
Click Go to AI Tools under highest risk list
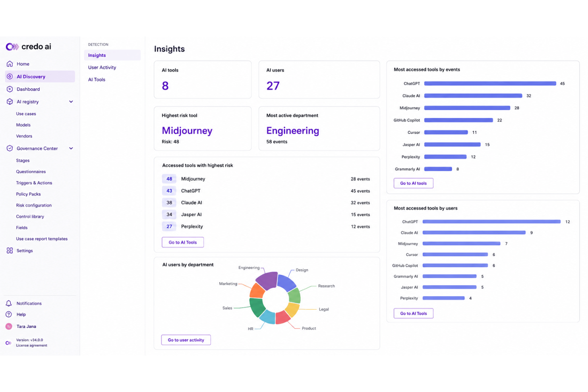pos(183,242)
